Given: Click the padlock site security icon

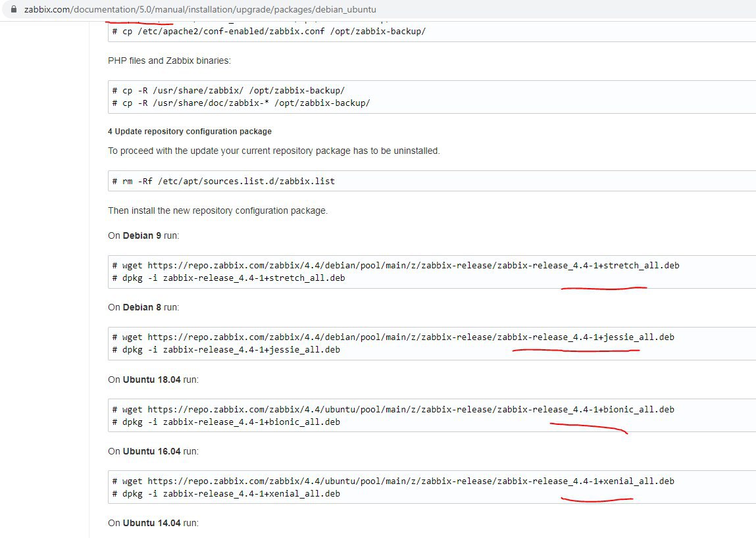Looking at the screenshot, I should point(14,9).
